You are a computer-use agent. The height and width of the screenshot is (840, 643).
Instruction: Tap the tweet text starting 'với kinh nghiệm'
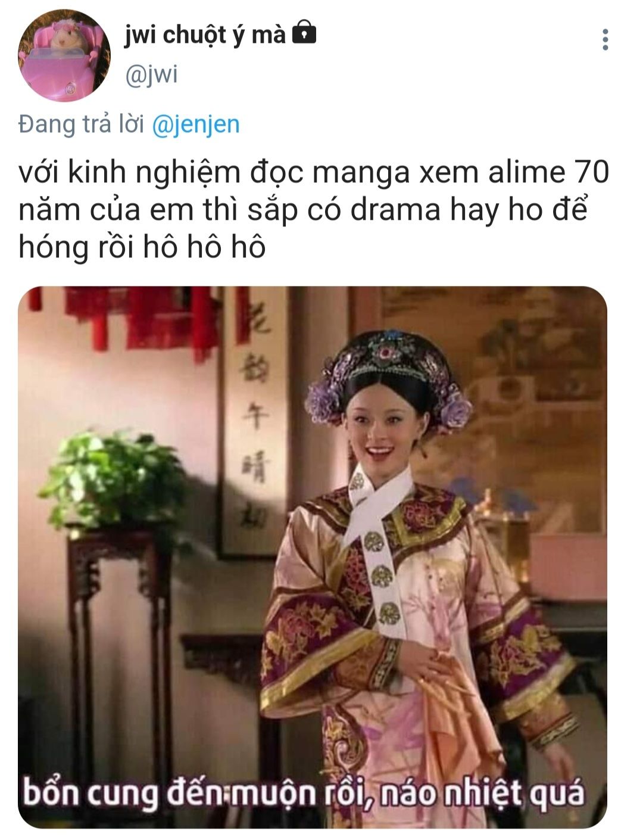tap(314, 209)
